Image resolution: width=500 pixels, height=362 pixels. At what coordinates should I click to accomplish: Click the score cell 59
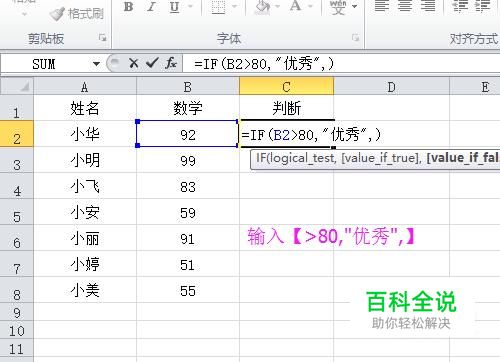[188, 212]
